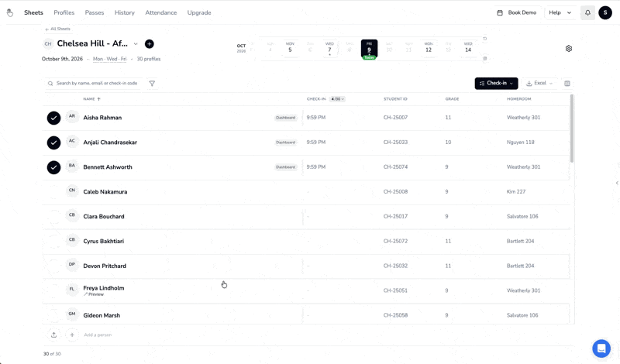Open the user avatar menu labeled S

click(x=605, y=12)
